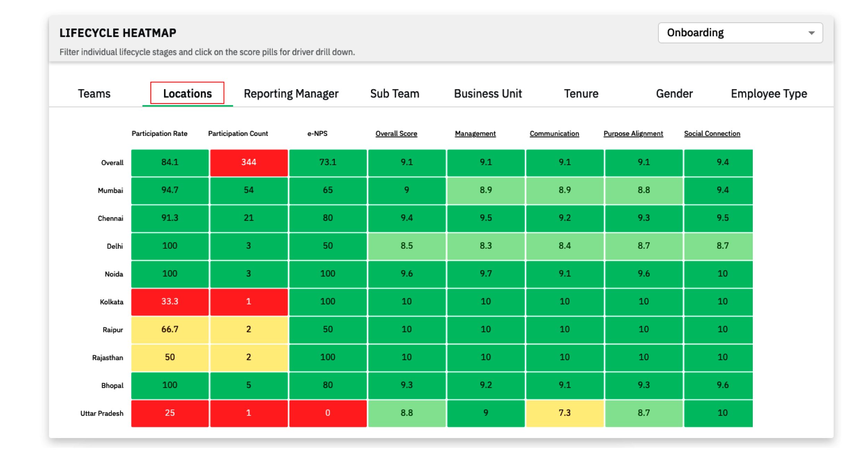Viewport: 868px width, 454px height.
Task: Click the Social Connection header link
Action: tap(712, 134)
